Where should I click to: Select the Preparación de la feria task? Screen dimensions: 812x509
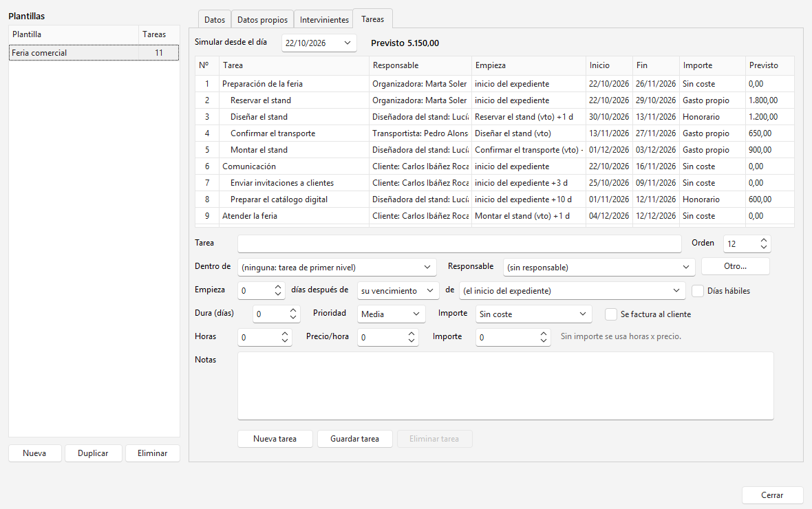[495, 84]
